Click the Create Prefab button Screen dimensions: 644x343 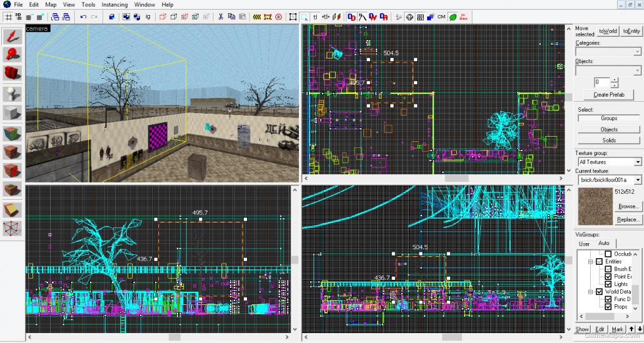click(x=609, y=95)
